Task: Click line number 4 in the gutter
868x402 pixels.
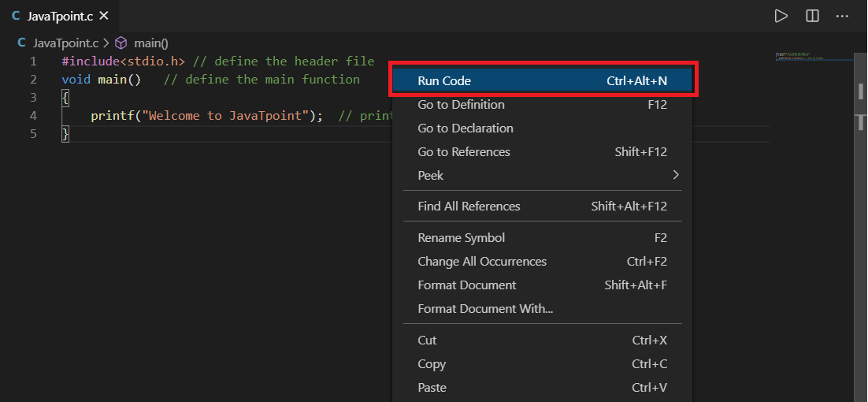Action: coord(34,116)
